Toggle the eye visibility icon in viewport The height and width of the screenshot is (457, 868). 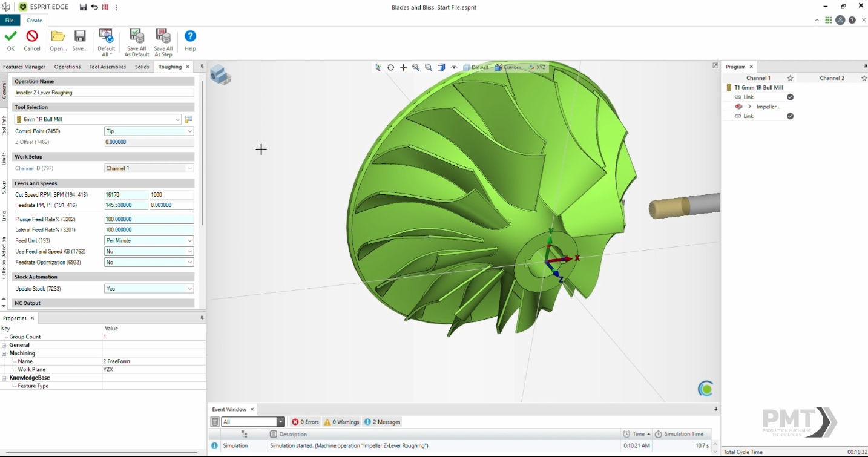pos(454,67)
